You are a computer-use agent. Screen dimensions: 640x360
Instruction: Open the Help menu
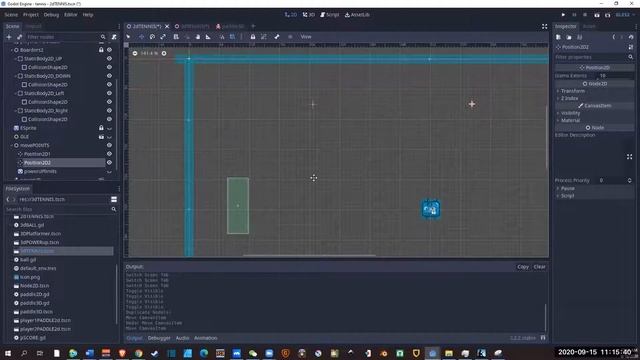pyautogui.click(x=88, y=15)
